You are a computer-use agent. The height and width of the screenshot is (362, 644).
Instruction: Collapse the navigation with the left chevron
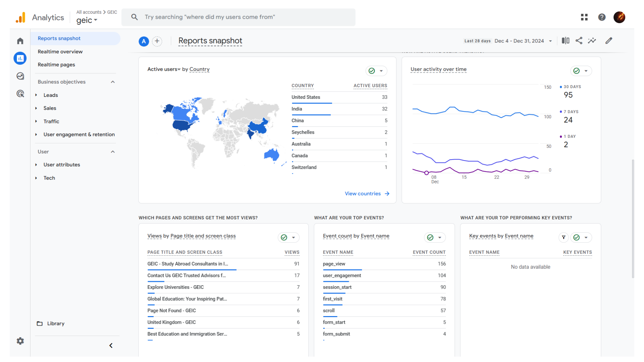(111, 346)
